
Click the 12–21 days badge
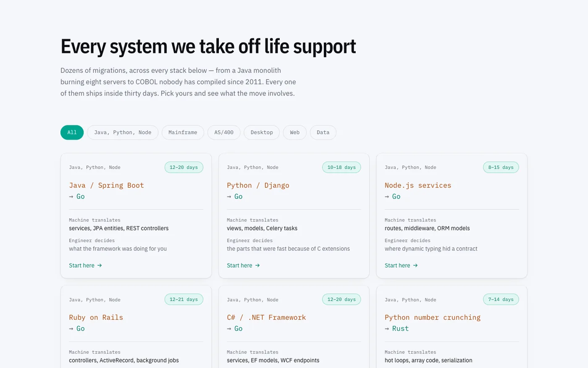pyautogui.click(x=184, y=299)
